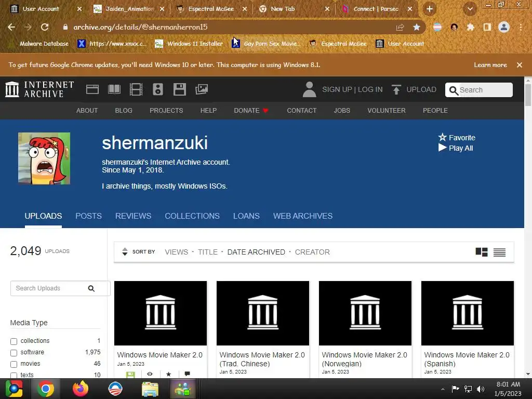This screenshot has height=399, width=532.
Task: Open the images icon in header
Action: (202, 89)
